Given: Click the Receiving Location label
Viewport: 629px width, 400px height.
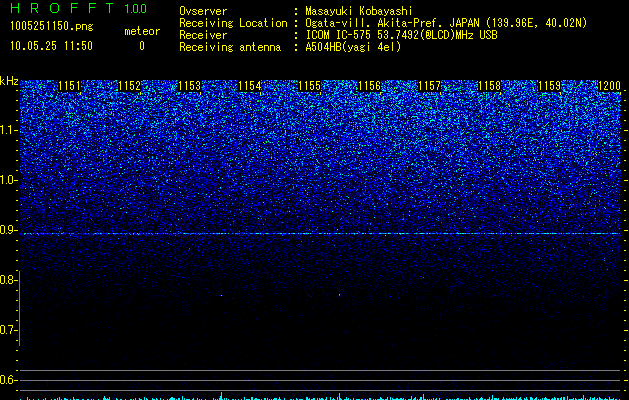Looking at the screenshot, I should [233, 23].
